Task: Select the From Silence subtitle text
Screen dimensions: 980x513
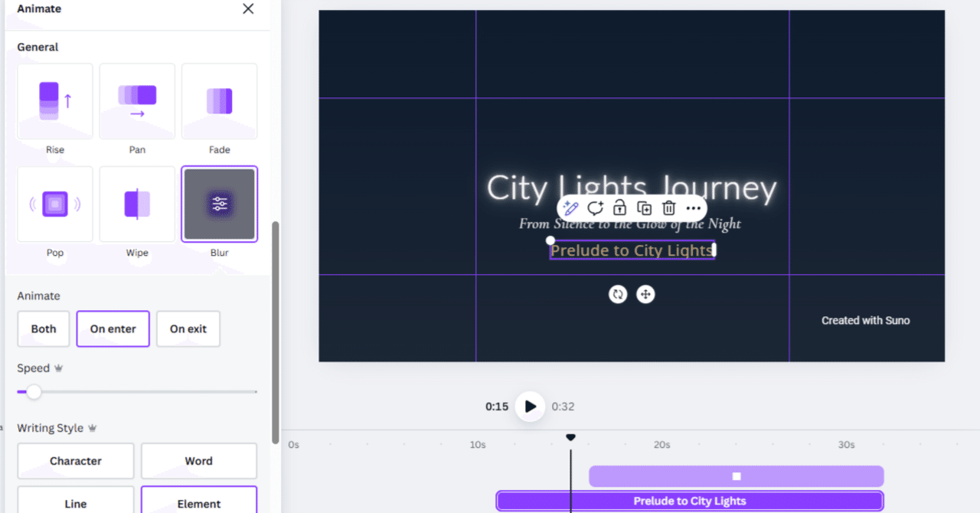Action: (630, 224)
